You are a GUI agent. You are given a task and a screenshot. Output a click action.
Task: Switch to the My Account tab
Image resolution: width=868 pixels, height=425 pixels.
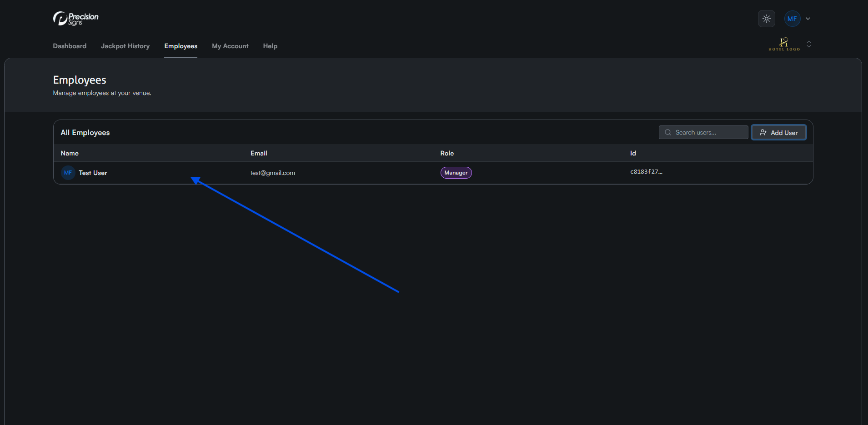pyautogui.click(x=230, y=46)
